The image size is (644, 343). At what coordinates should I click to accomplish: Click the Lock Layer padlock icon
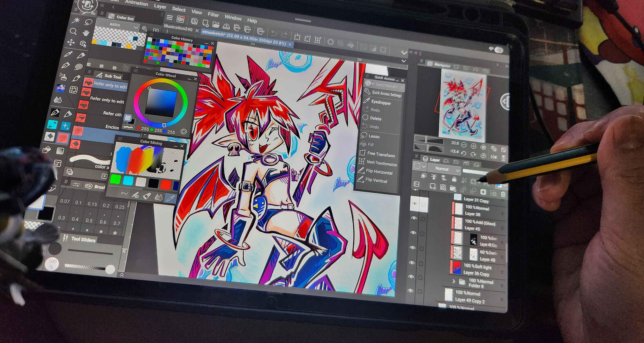[454, 179]
